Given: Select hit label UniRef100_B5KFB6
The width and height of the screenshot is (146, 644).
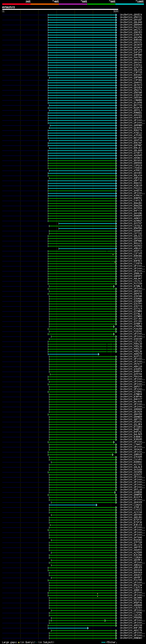Looking at the screenshot, I should pyautogui.click(x=131, y=228).
